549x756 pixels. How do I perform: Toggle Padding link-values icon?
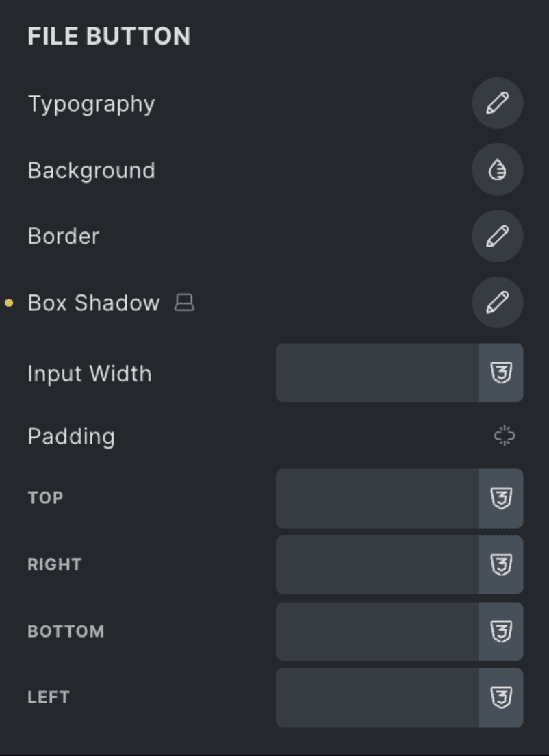point(505,436)
